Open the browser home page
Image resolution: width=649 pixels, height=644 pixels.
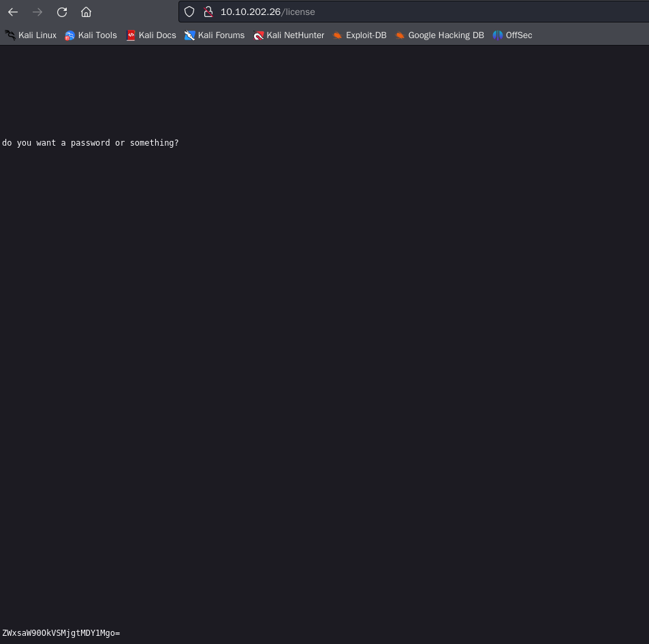click(86, 12)
